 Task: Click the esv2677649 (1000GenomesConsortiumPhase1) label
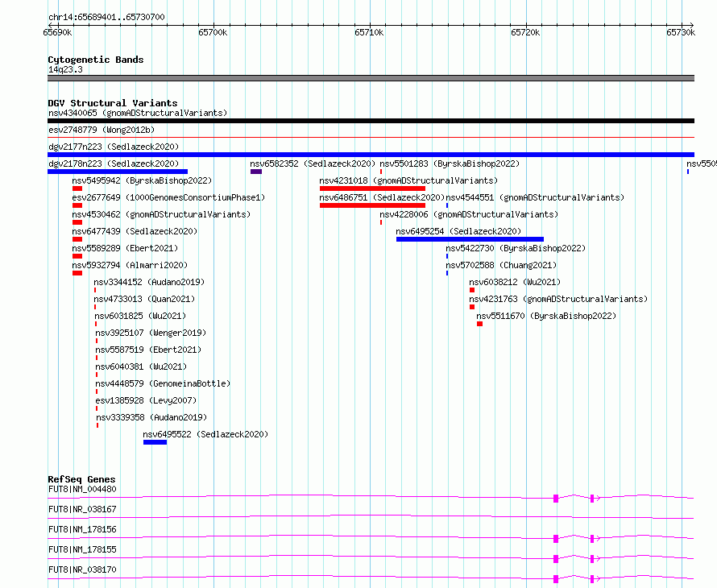click(168, 197)
